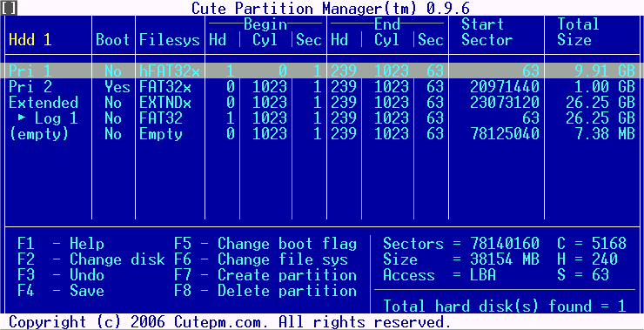644x330 pixels.
Task: Select the (empty) partition entry
Action: click(x=322, y=134)
